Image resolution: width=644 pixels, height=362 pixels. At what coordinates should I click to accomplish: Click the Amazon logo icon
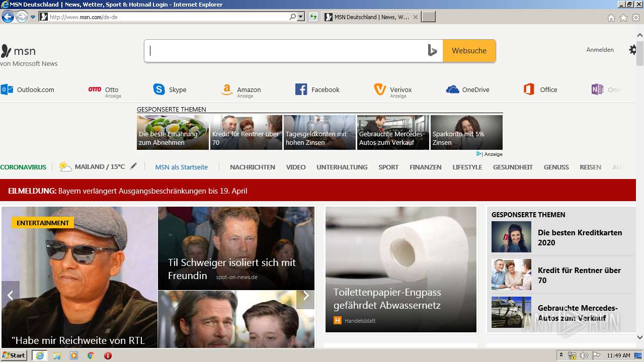click(227, 89)
